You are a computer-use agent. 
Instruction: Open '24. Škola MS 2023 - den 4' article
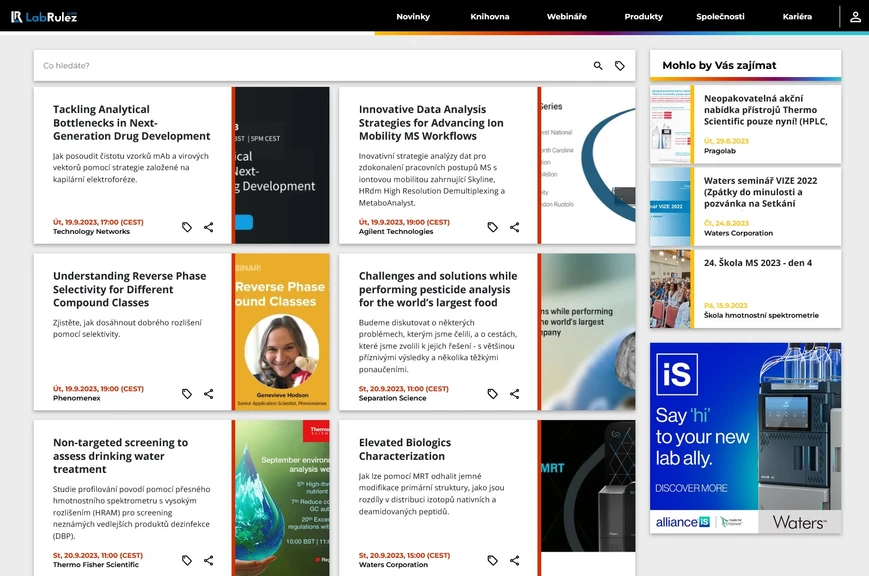point(758,263)
